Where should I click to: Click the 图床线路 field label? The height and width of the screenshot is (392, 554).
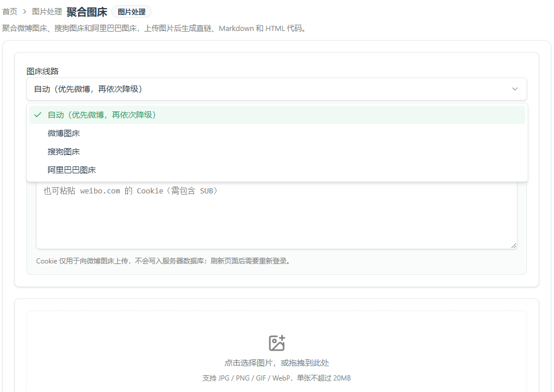tap(42, 71)
